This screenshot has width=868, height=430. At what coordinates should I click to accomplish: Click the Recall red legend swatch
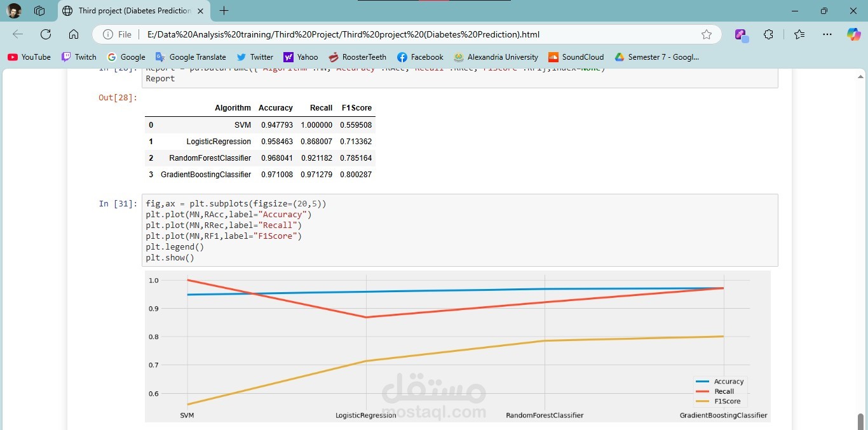(x=703, y=392)
